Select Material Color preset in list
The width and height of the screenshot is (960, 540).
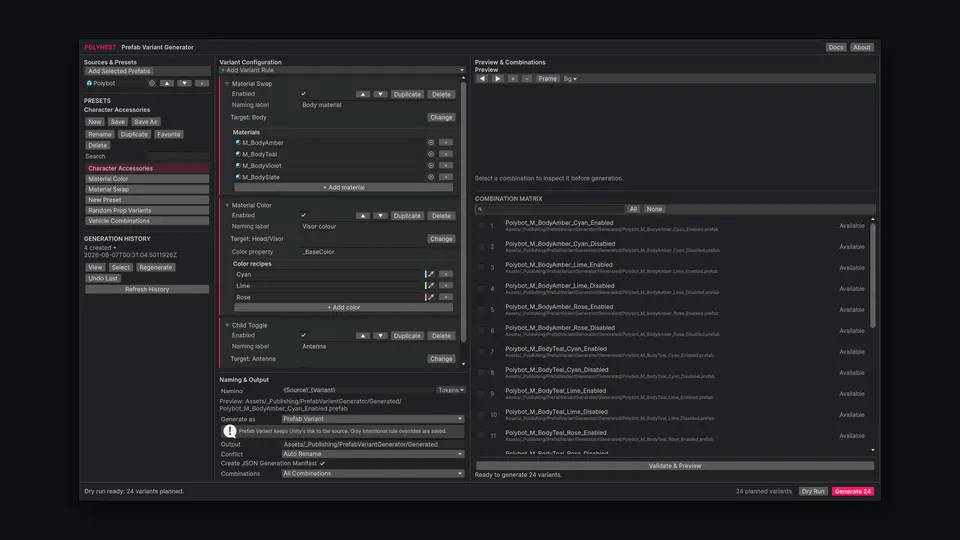coord(147,179)
